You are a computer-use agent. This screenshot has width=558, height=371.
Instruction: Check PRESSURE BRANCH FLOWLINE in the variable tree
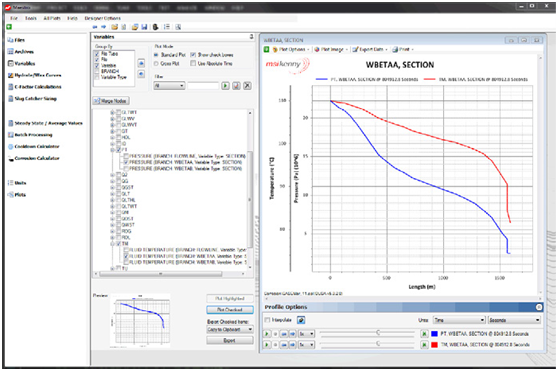coord(126,156)
